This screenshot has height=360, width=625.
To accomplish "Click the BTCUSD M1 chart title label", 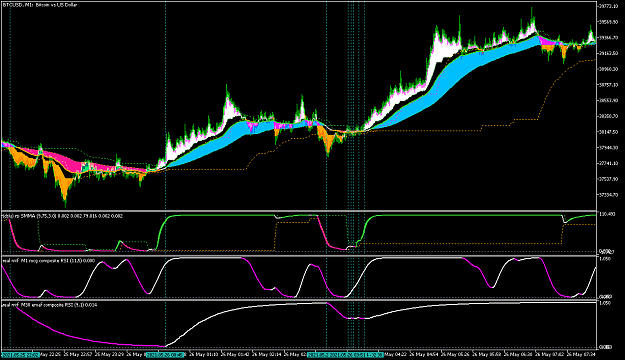I will pyautogui.click(x=40, y=5).
